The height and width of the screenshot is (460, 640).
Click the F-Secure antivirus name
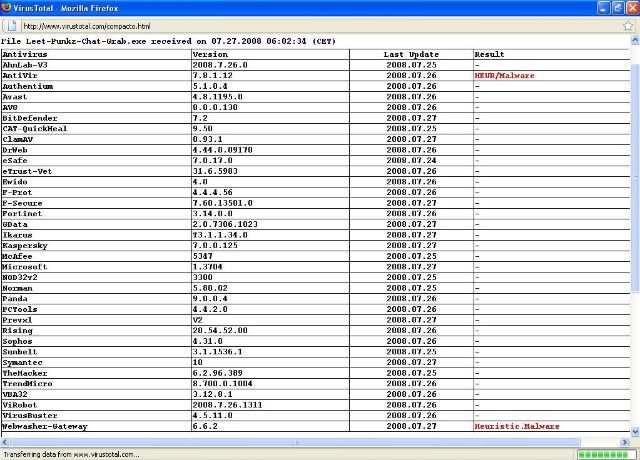tap(22, 203)
